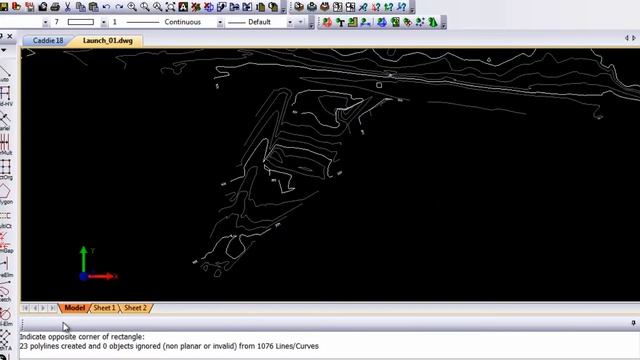Expand the left sidebar menu arrow
The width and height of the screenshot is (640, 360).
(4, 50)
